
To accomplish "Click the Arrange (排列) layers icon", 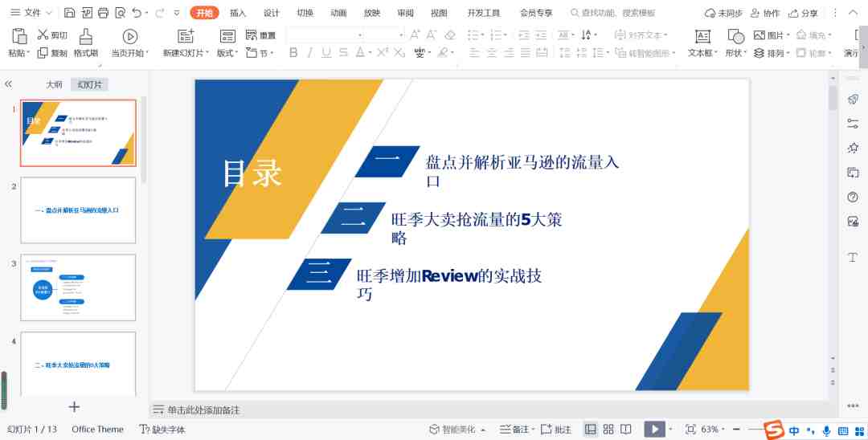I will pos(759,53).
